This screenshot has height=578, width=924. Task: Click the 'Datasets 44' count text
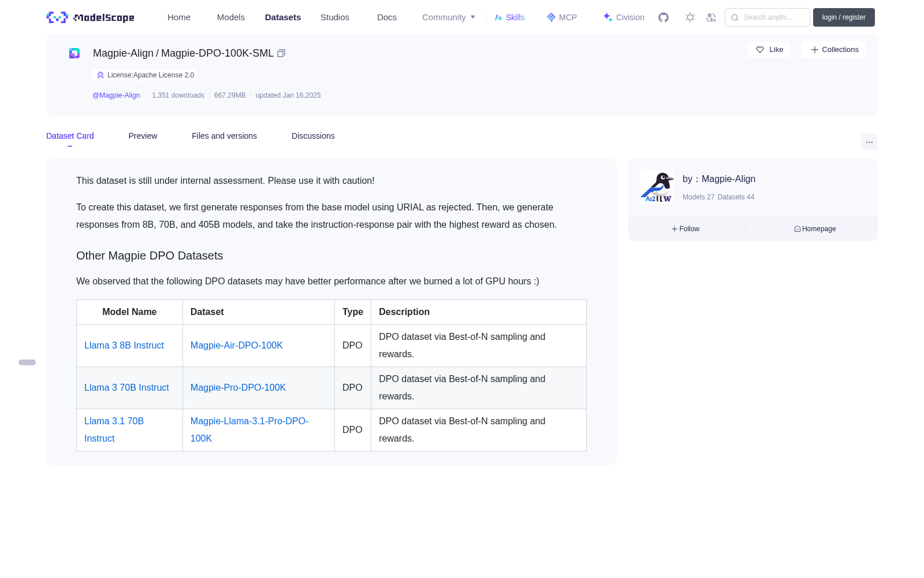point(736,197)
